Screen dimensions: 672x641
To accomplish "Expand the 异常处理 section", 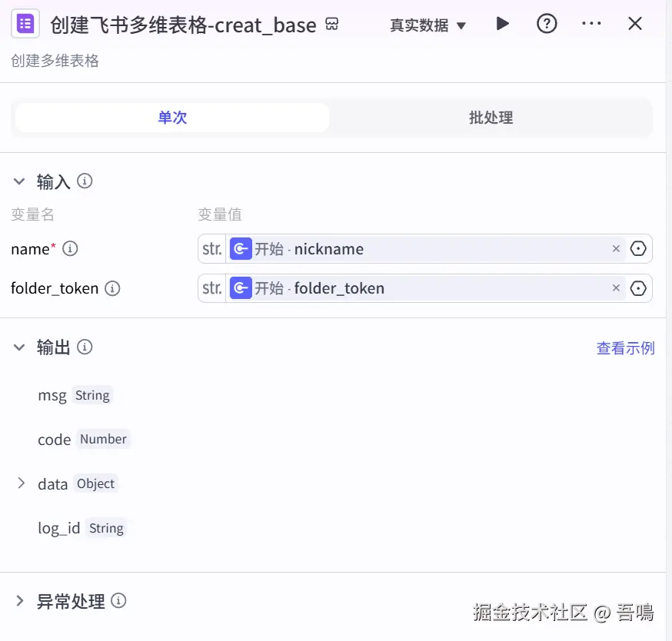I will point(20,601).
